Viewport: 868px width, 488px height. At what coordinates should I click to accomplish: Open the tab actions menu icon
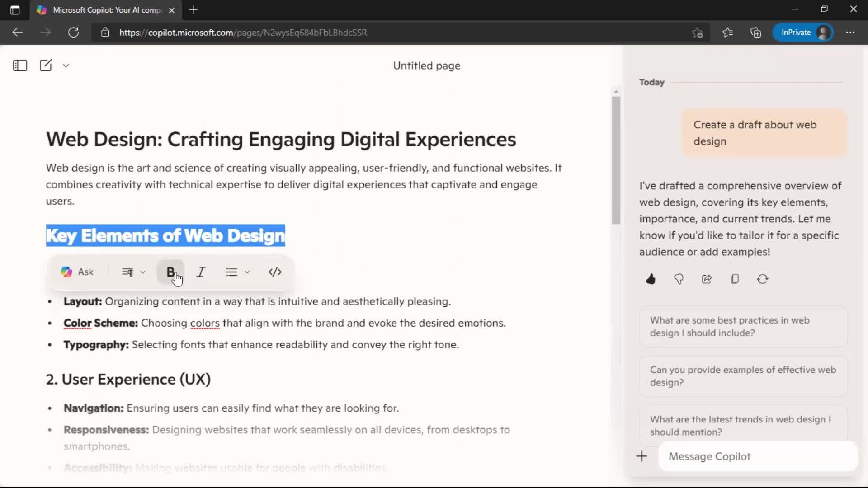pyautogui.click(x=15, y=10)
